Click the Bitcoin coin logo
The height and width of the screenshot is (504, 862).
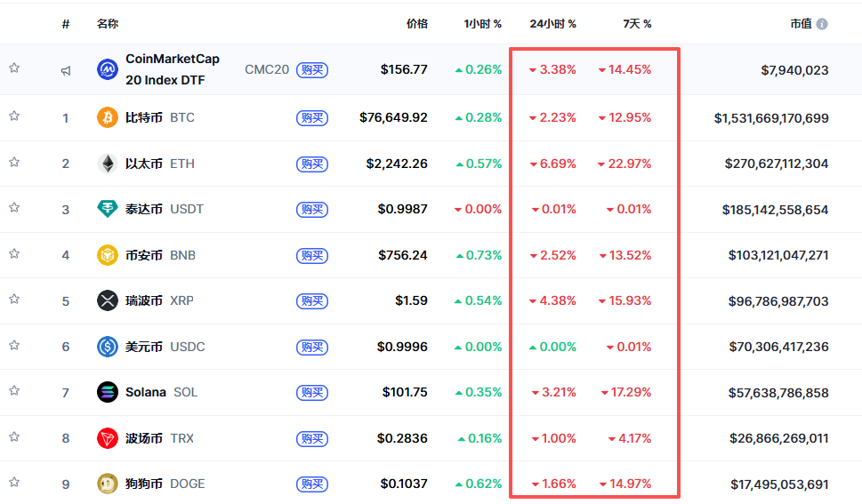pos(107,117)
